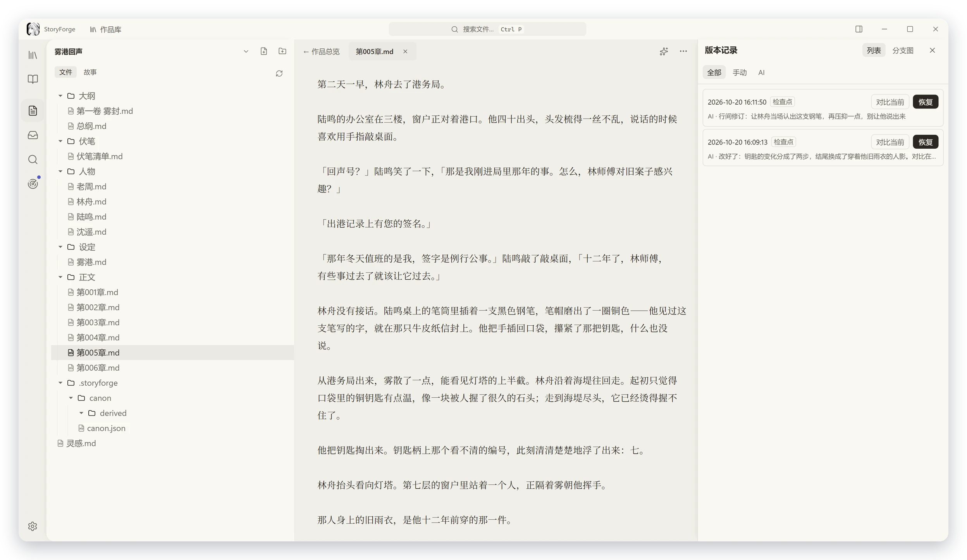Select the 文件 tab
967x560 pixels.
[x=65, y=72]
